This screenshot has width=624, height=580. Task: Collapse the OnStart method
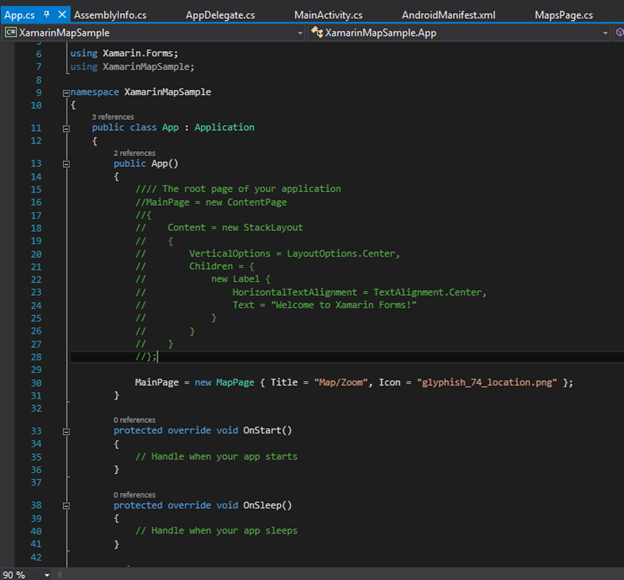point(66,431)
